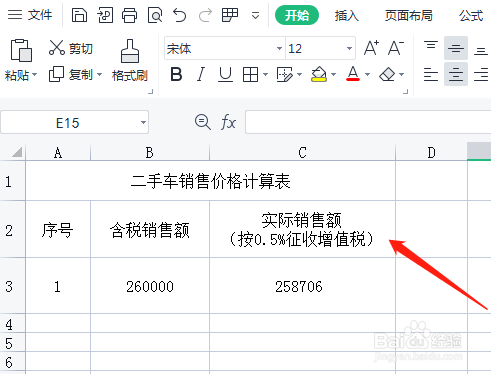This screenshot has width=491, height=374.
Task: Toggle middle vertical alignment
Action: pyautogui.click(x=456, y=48)
